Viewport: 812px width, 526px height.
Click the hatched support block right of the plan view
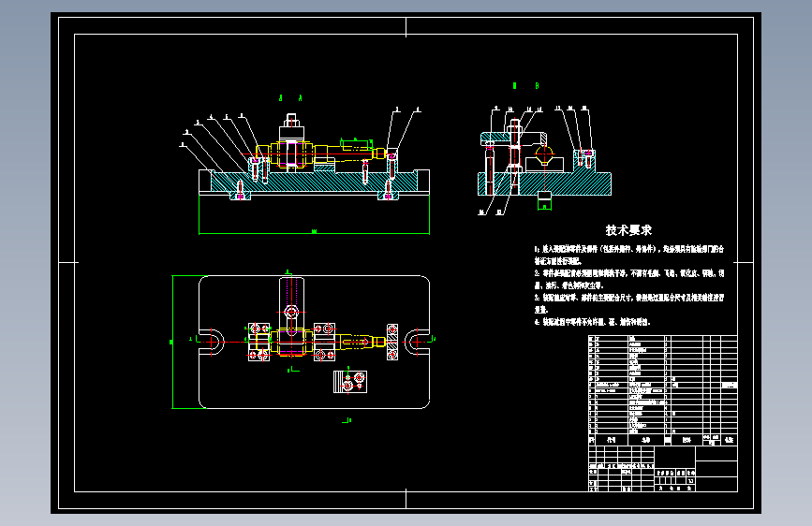tap(392, 342)
